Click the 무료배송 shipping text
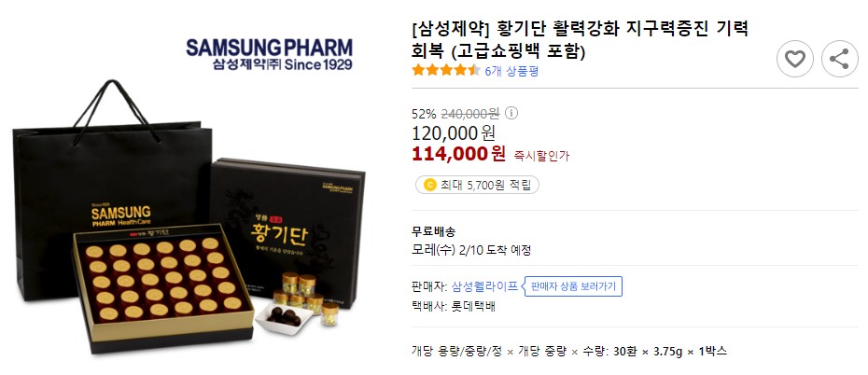The image size is (868, 375). pos(433,231)
